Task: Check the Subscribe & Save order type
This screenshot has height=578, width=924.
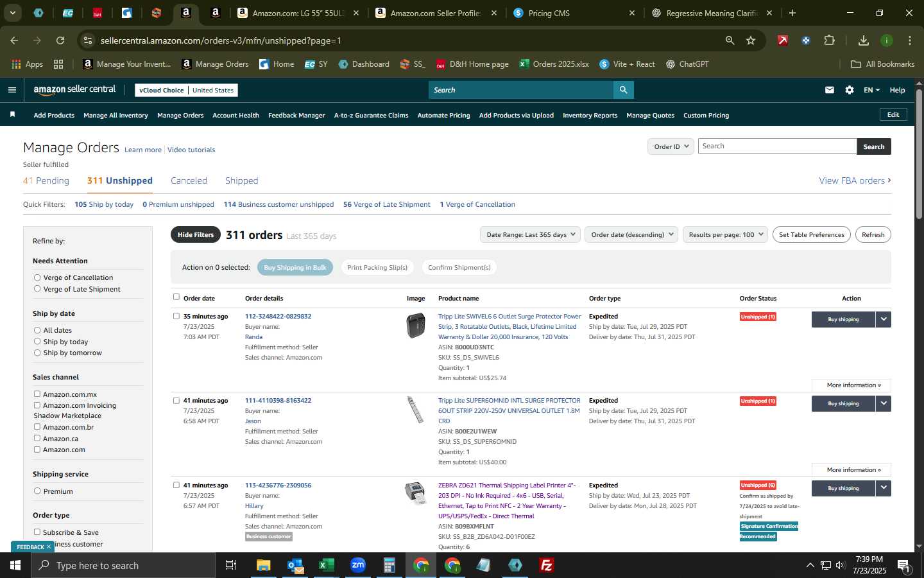Action: 37,532
